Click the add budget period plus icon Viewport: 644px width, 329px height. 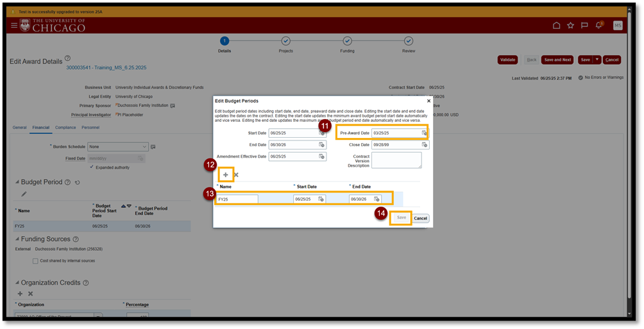click(x=225, y=174)
